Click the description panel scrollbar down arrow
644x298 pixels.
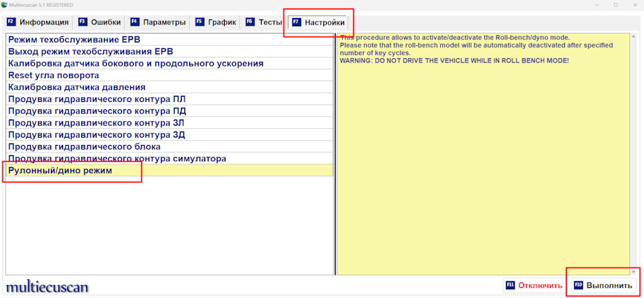click(633, 272)
